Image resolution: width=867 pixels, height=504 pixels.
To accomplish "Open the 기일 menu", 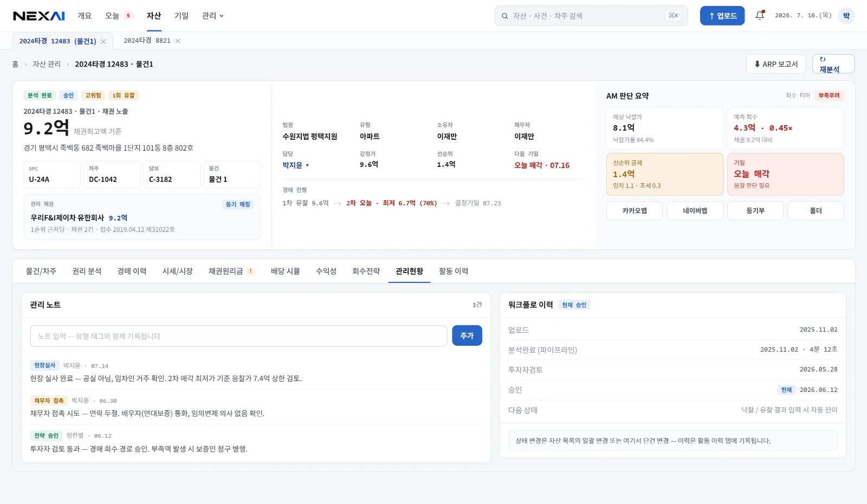I will click(182, 16).
